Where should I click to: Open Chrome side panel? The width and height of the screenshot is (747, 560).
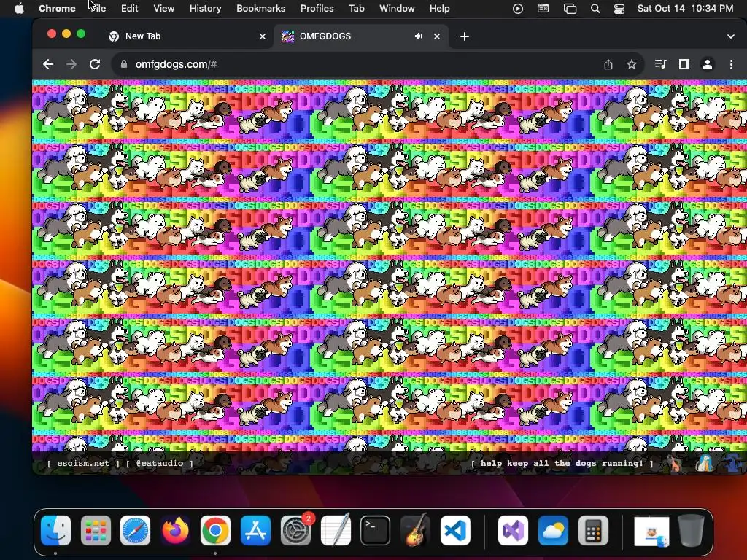pyautogui.click(x=684, y=64)
